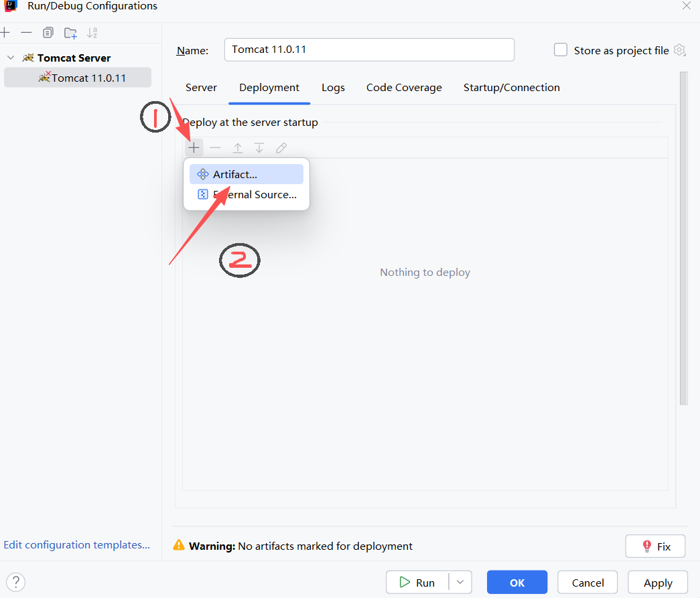Confirm with the OK button
The image size is (700, 598).
[517, 583]
